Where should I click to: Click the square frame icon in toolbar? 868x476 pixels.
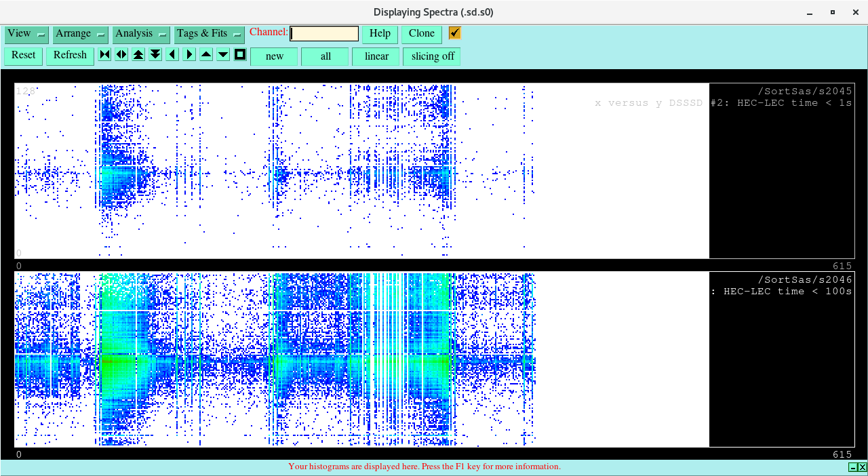coord(240,55)
